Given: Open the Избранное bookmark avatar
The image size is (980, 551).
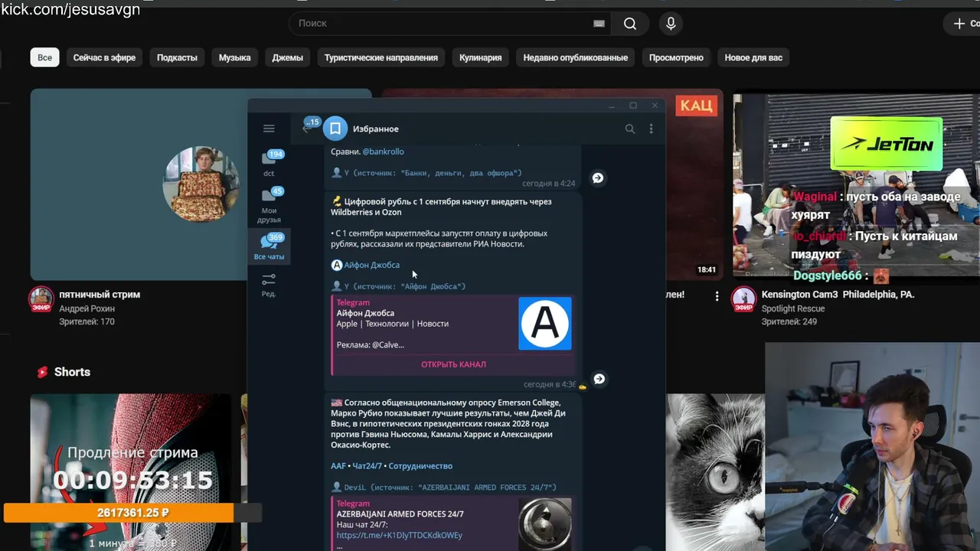Looking at the screenshot, I should point(335,129).
